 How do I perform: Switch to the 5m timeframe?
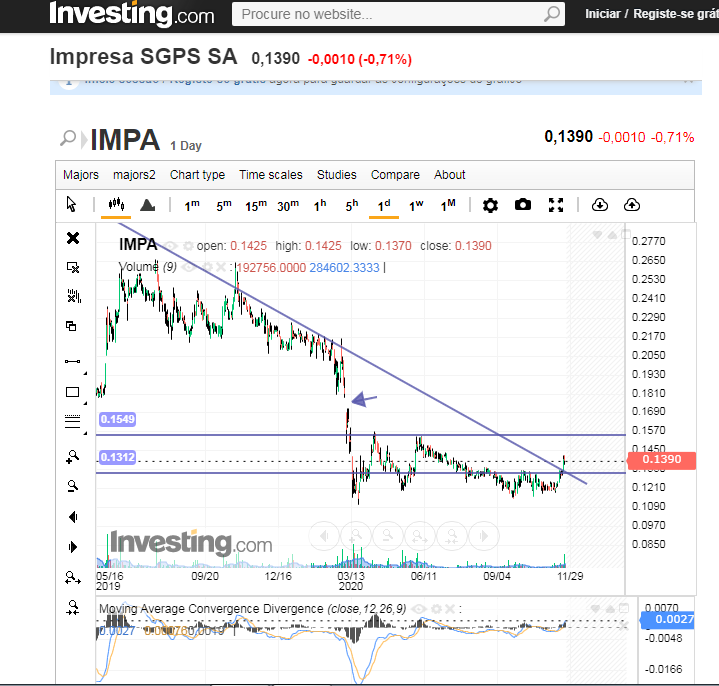[224, 205]
